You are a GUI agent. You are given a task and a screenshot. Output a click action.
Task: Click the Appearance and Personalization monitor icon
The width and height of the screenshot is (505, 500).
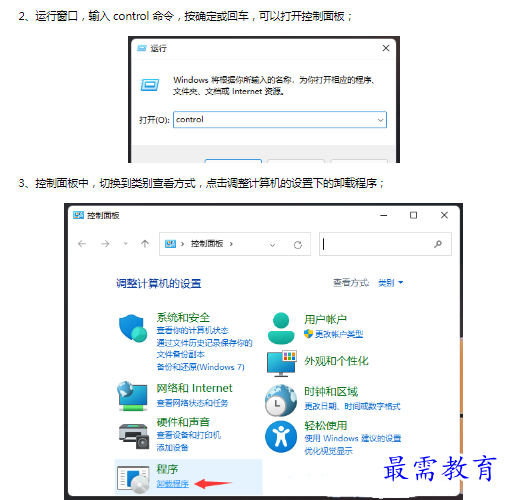click(282, 363)
